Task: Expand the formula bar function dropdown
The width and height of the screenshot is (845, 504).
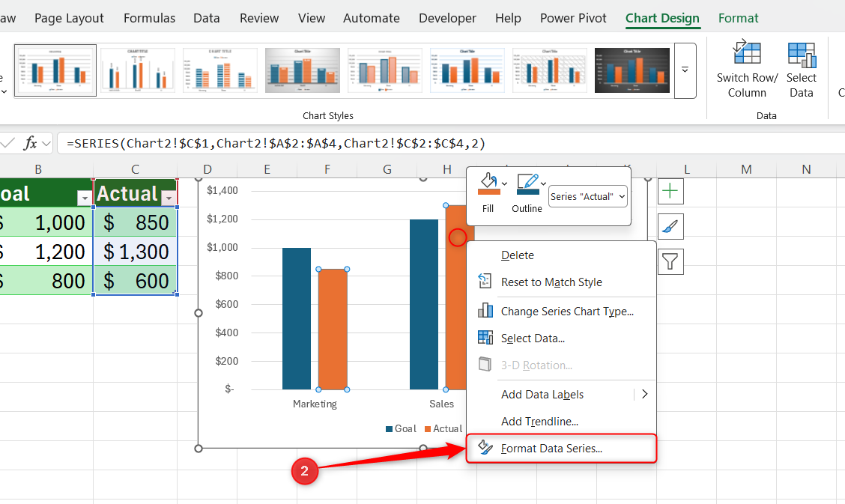Action: click(46, 143)
